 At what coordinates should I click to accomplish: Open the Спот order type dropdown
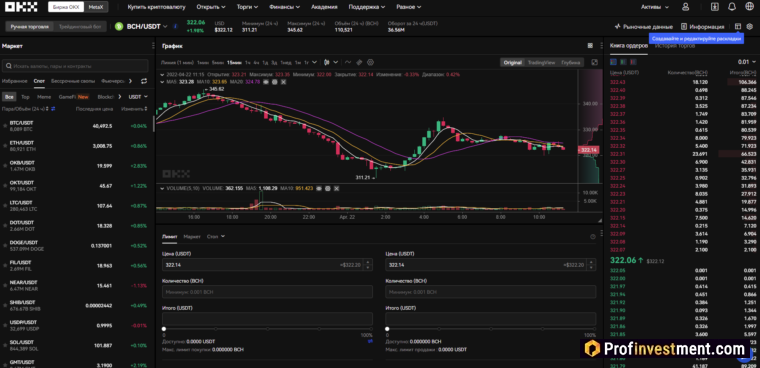point(216,236)
